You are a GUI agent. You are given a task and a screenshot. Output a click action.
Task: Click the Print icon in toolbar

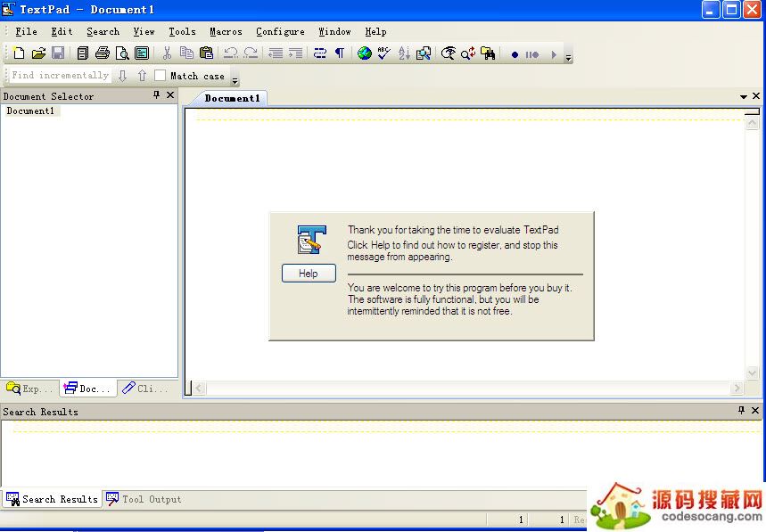pyautogui.click(x=103, y=53)
